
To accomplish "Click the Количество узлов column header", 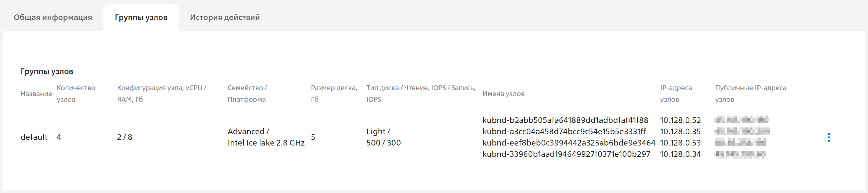I will (x=76, y=94).
